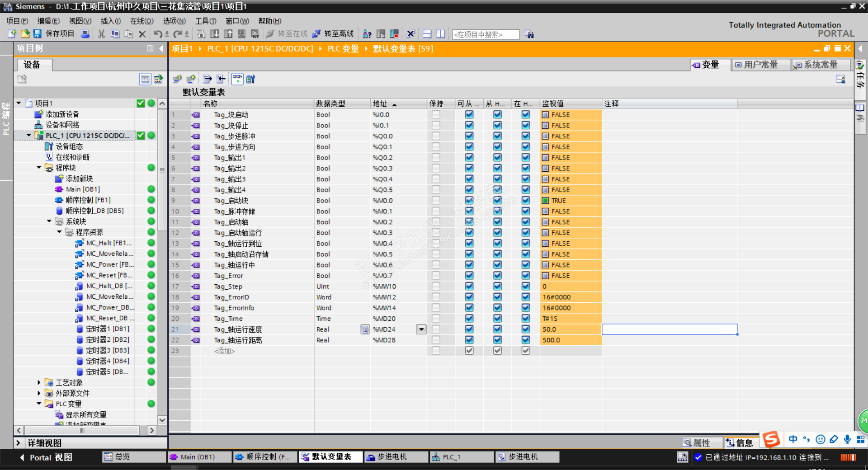Click the retain settings icon in tag toolbar
The height and width of the screenshot is (470, 868).
pyautogui.click(x=250, y=79)
